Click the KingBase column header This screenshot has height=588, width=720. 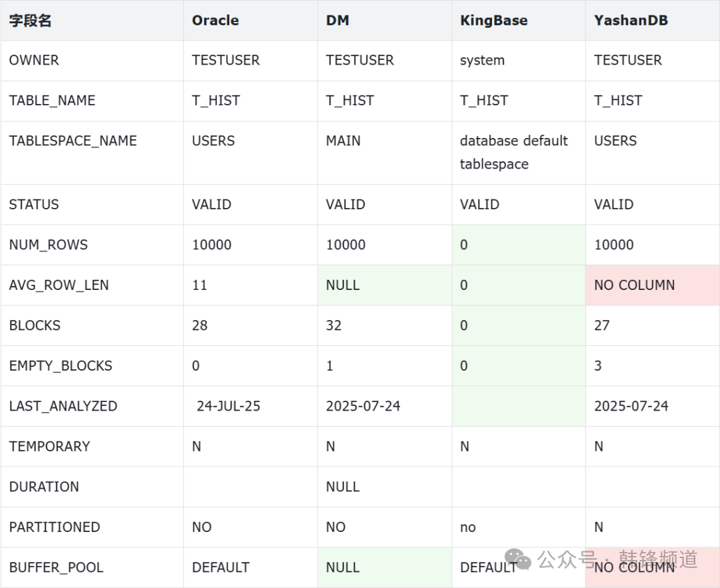[493, 21]
